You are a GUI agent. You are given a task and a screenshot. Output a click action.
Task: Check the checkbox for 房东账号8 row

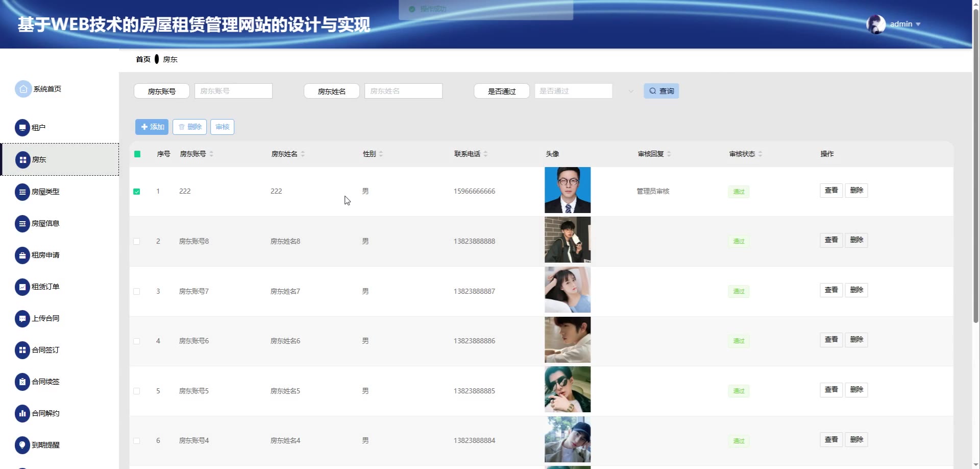[137, 241]
